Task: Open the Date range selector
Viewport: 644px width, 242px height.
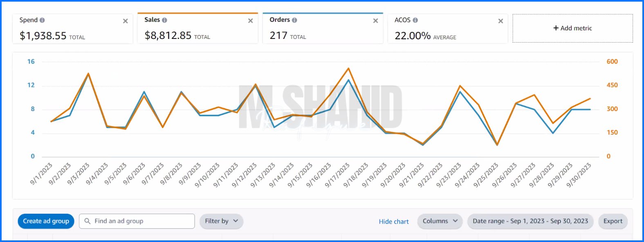Action: 530,221
